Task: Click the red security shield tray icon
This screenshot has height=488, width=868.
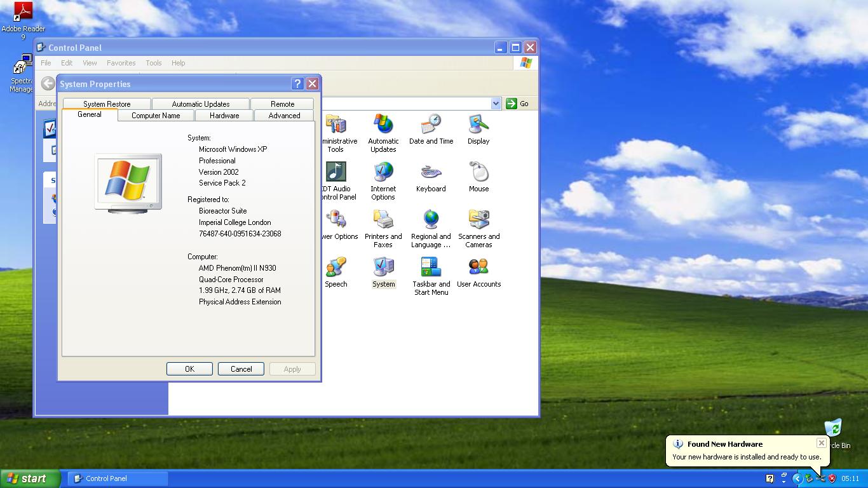Action: tap(832, 478)
